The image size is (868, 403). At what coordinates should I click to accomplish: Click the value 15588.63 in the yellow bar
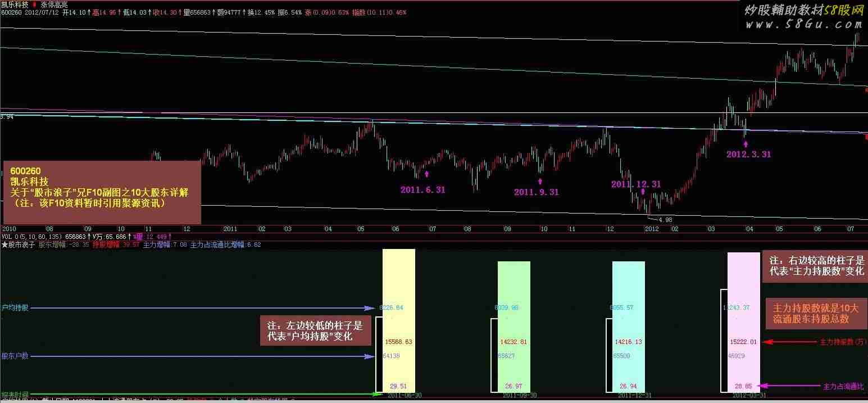pyautogui.click(x=399, y=342)
